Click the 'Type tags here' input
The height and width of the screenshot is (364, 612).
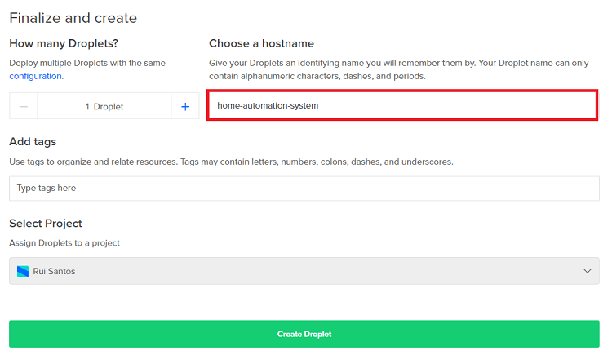coord(304,188)
